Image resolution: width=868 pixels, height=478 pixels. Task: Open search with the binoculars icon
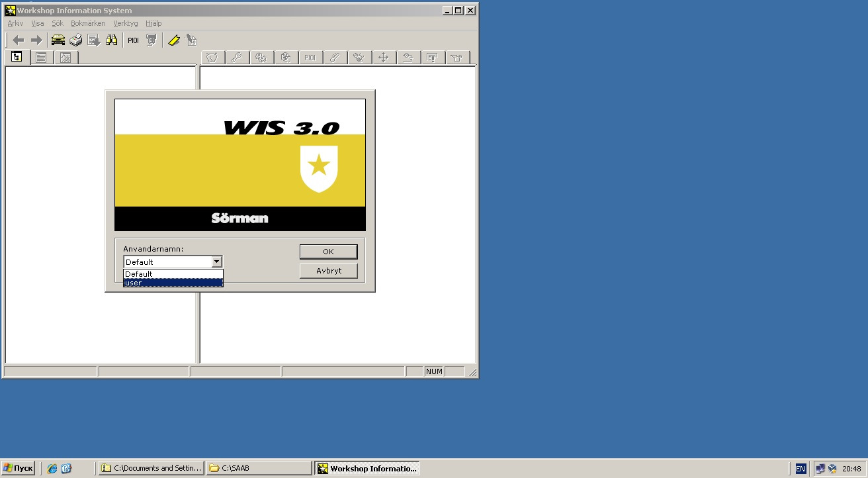tap(112, 40)
